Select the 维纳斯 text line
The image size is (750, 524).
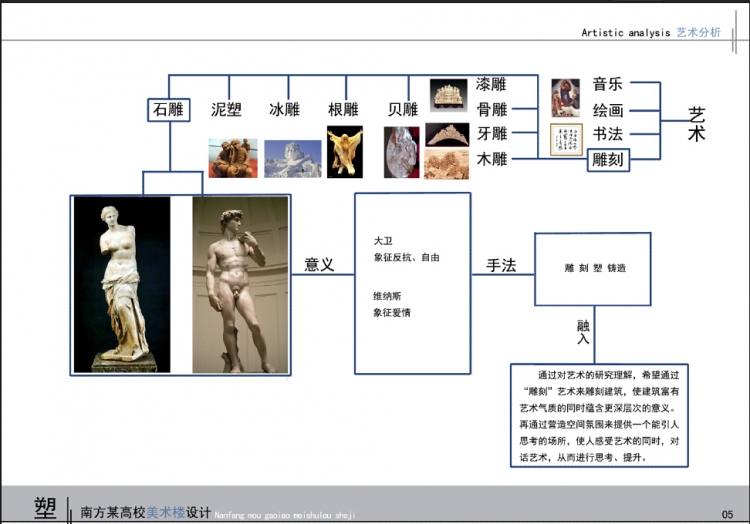point(387,296)
